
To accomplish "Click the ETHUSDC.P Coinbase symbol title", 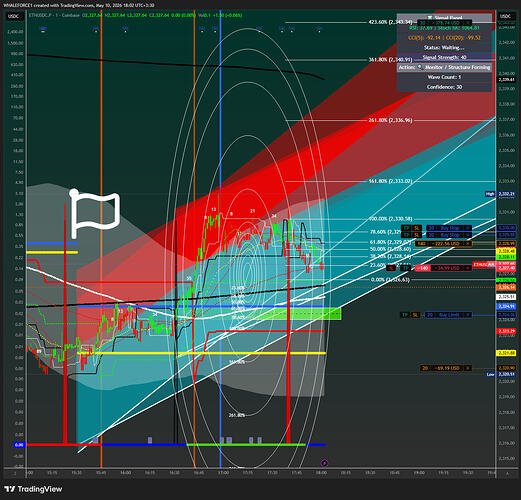I will pyautogui.click(x=54, y=15).
